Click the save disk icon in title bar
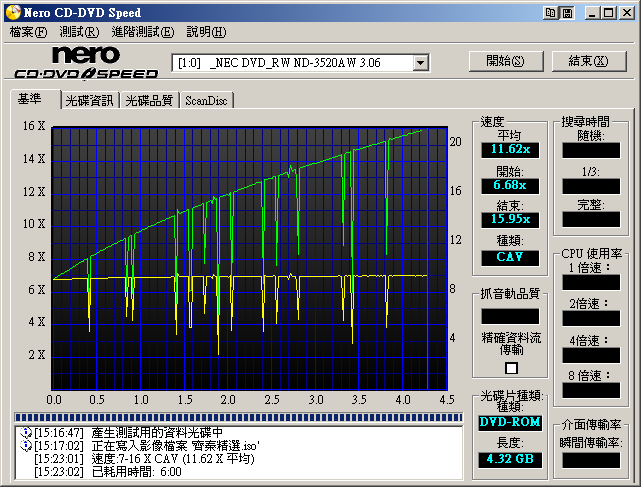The width and height of the screenshot is (641, 487). point(567,13)
